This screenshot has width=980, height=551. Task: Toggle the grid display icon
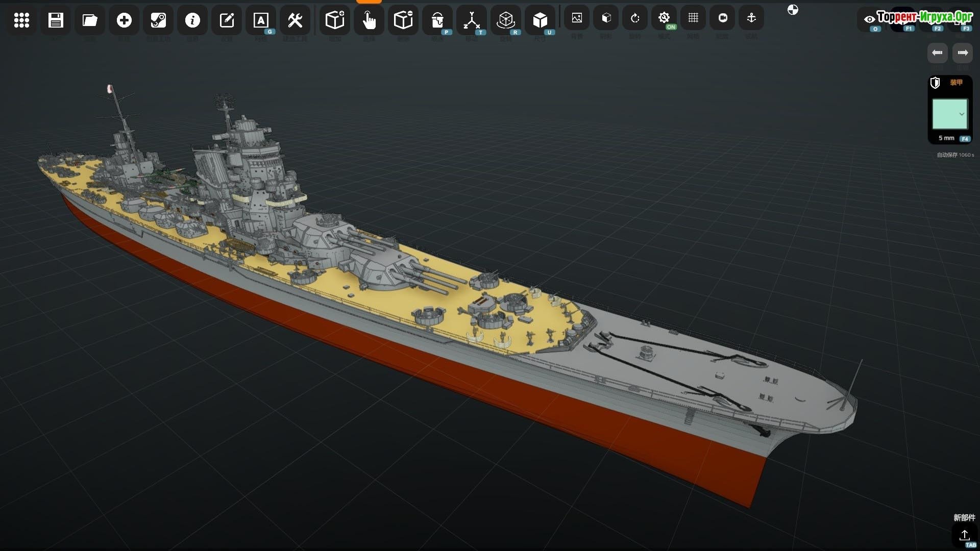point(693,18)
